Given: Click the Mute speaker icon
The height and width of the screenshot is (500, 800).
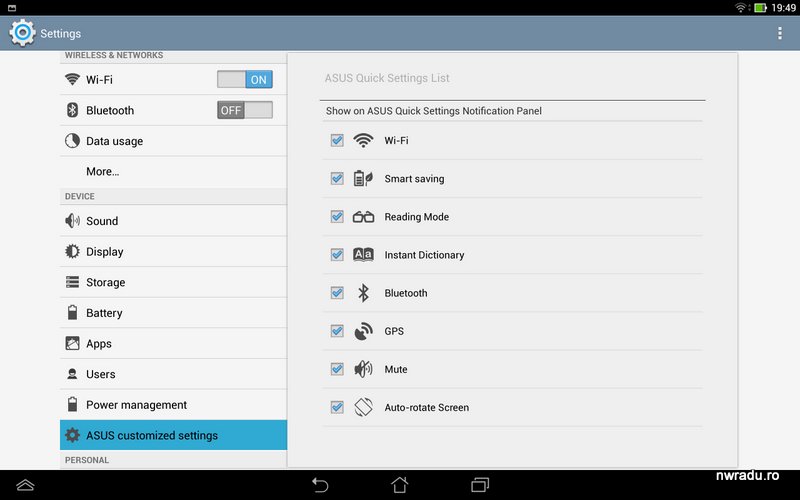Looking at the screenshot, I should 363,369.
